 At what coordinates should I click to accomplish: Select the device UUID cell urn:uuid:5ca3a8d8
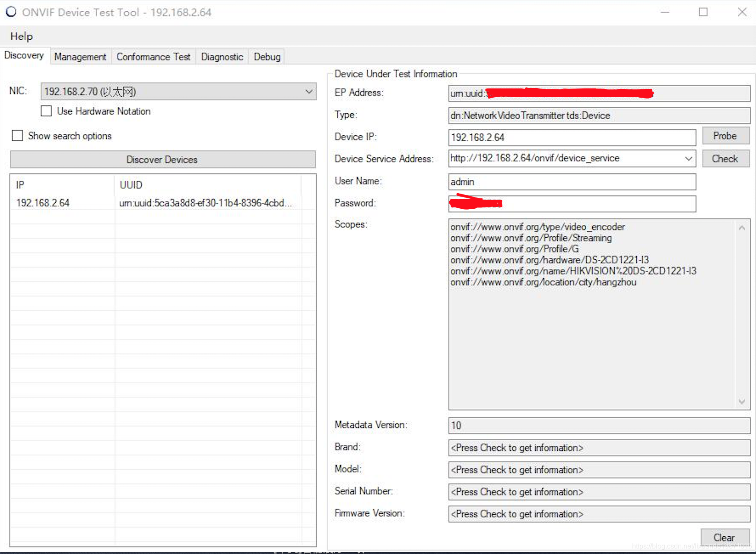pyautogui.click(x=206, y=203)
